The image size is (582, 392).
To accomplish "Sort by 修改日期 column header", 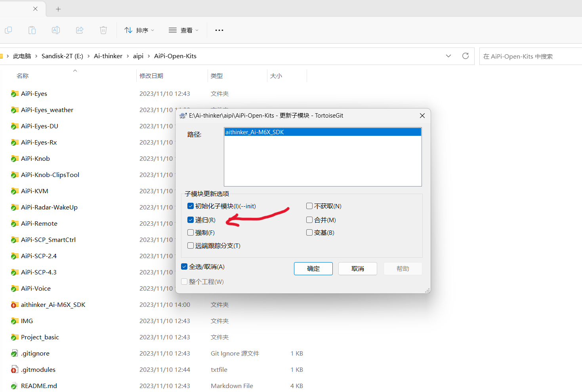I will [x=151, y=76].
